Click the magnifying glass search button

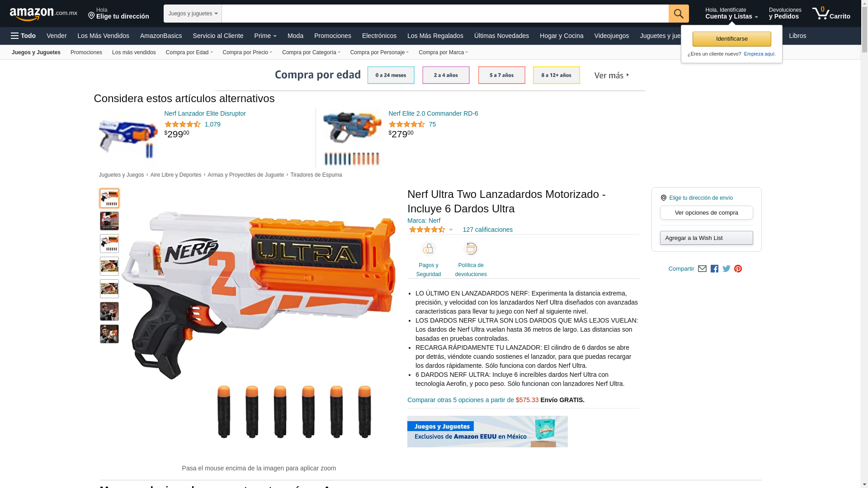click(x=679, y=14)
